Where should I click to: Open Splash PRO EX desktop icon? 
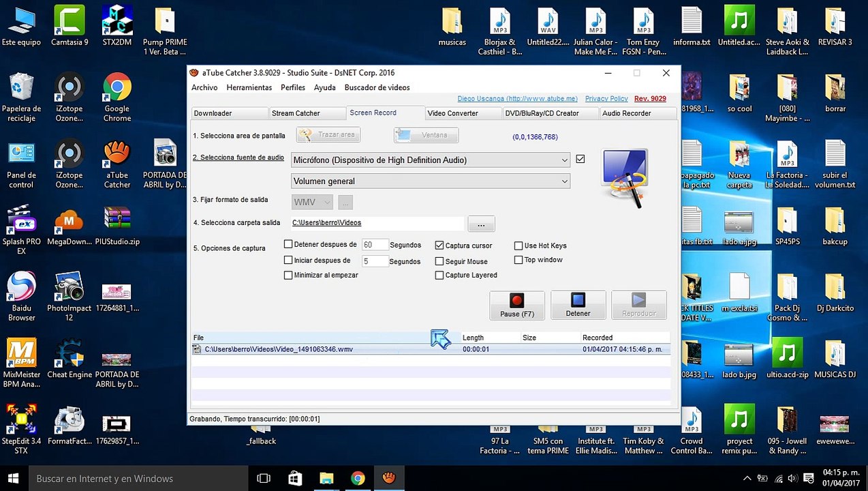[22, 230]
